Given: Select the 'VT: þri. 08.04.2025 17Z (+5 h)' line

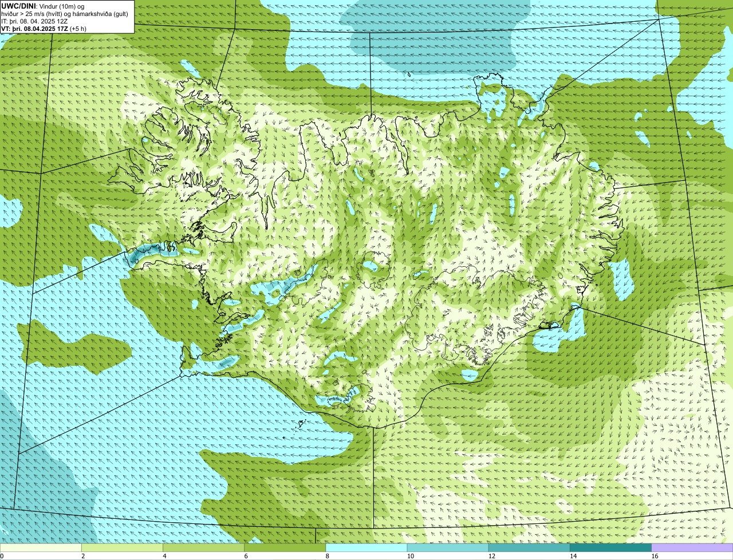Looking at the screenshot, I should click(x=44, y=28).
